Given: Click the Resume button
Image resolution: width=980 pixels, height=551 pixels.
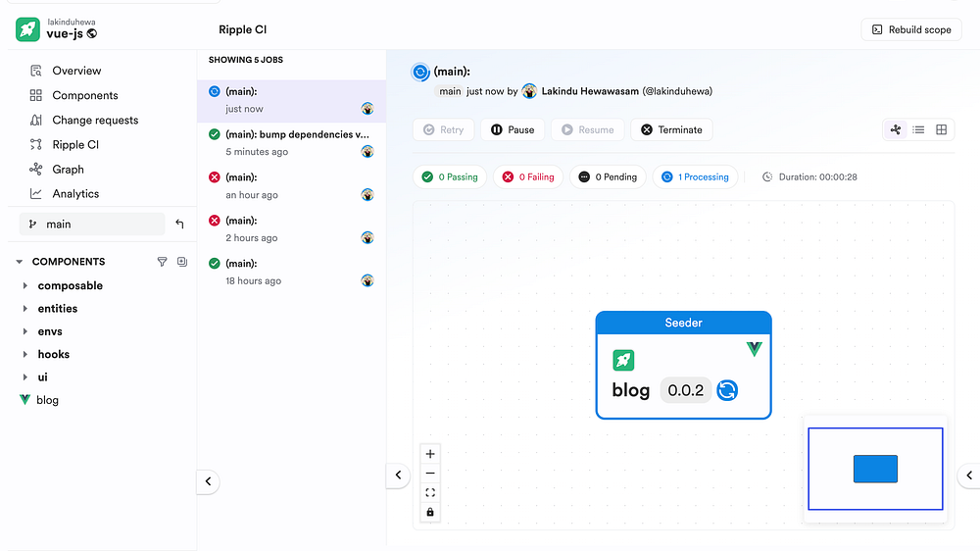Looking at the screenshot, I should tap(587, 129).
